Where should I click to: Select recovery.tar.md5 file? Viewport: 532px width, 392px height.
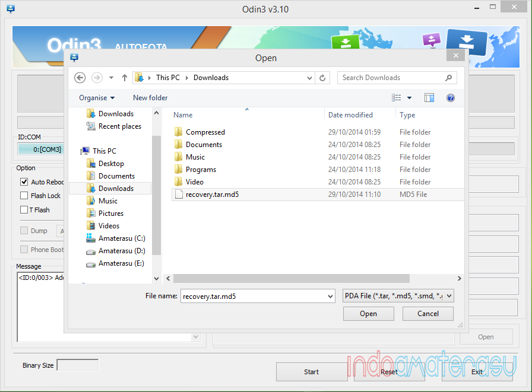pyautogui.click(x=318, y=195)
